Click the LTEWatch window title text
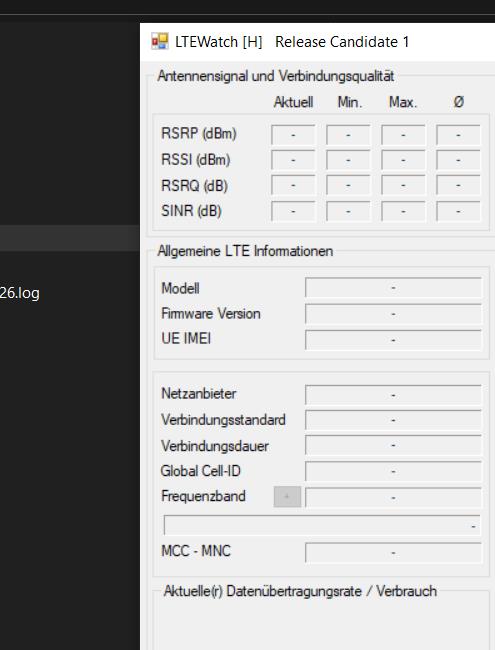The height and width of the screenshot is (650, 495). click(x=292, y=41)
